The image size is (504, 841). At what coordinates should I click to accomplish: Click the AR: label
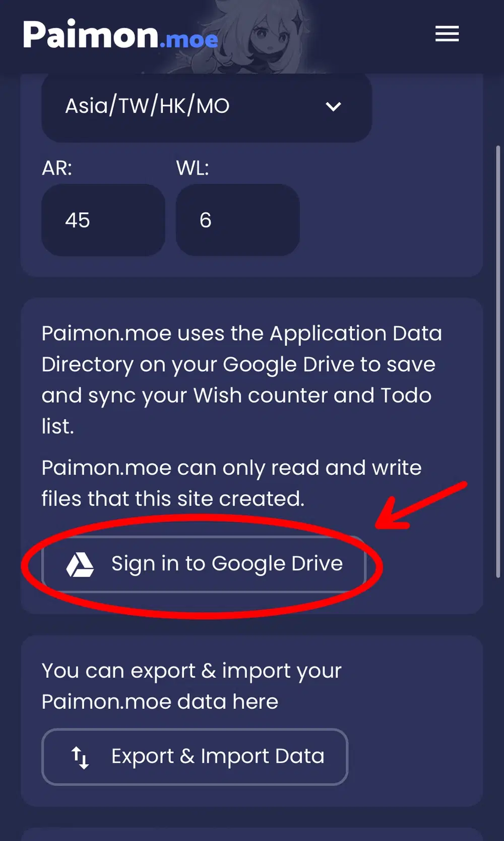coord(57,168)
